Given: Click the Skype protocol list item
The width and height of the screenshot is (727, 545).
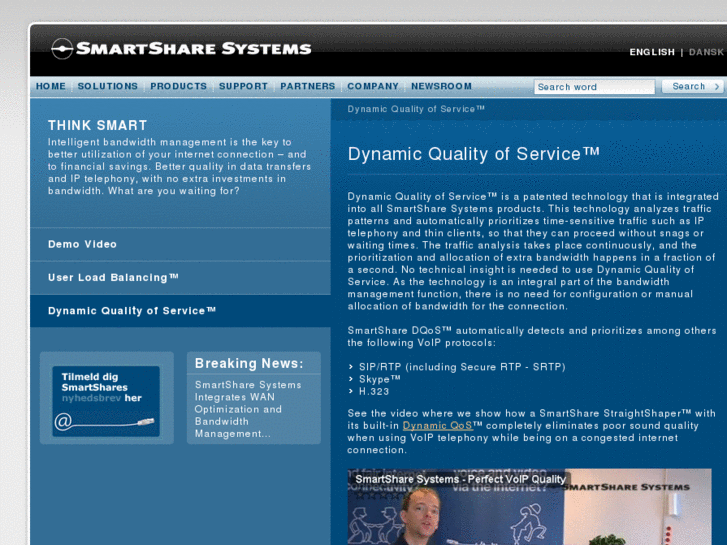Looking at the screenshot, I should (379, 379).
